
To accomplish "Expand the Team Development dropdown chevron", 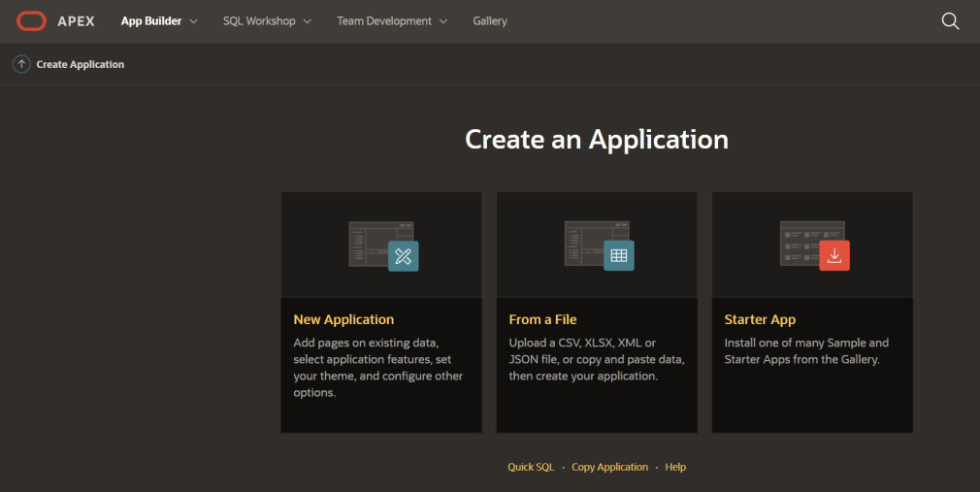I will (x=443, y=21).
